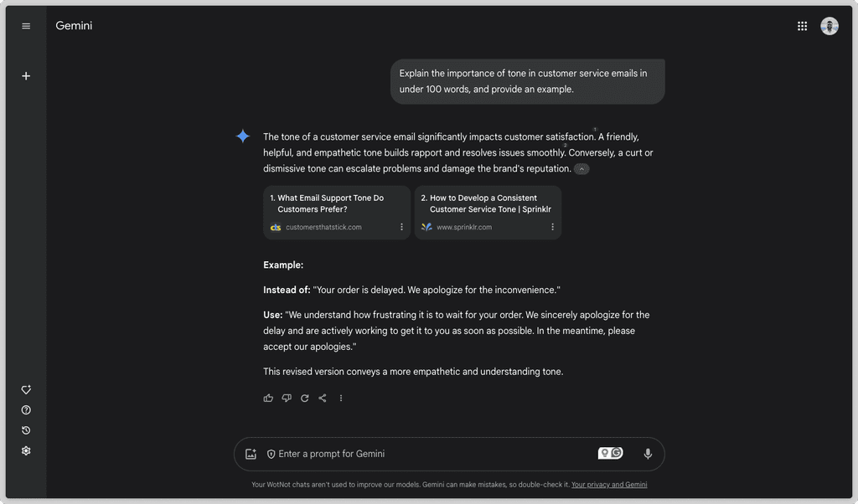Open Help from the sidebar
Viewport: 858px width, 504px height.
point(26,409)
